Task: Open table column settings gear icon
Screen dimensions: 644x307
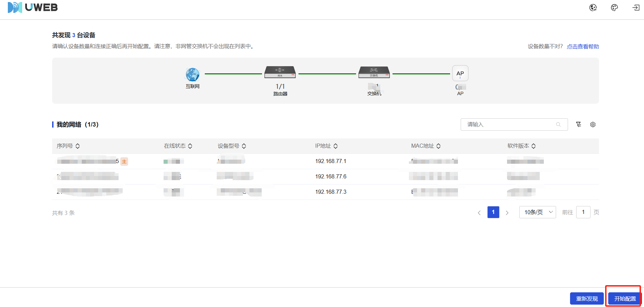Action: click(x=593, y=125)
